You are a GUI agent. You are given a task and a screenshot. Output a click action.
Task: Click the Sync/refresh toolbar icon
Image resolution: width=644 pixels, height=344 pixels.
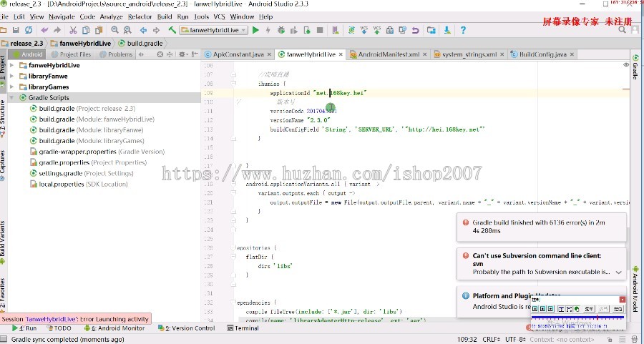coord(29,30)
